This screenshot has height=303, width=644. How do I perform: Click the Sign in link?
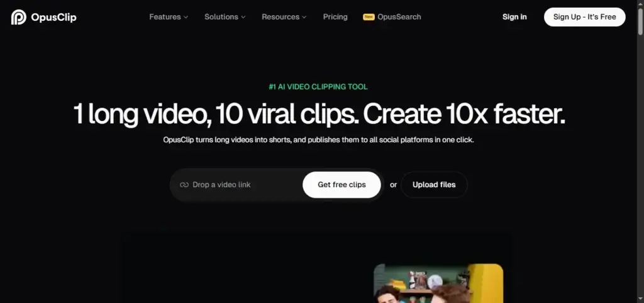pyautogui.click(x=514, y=17)
